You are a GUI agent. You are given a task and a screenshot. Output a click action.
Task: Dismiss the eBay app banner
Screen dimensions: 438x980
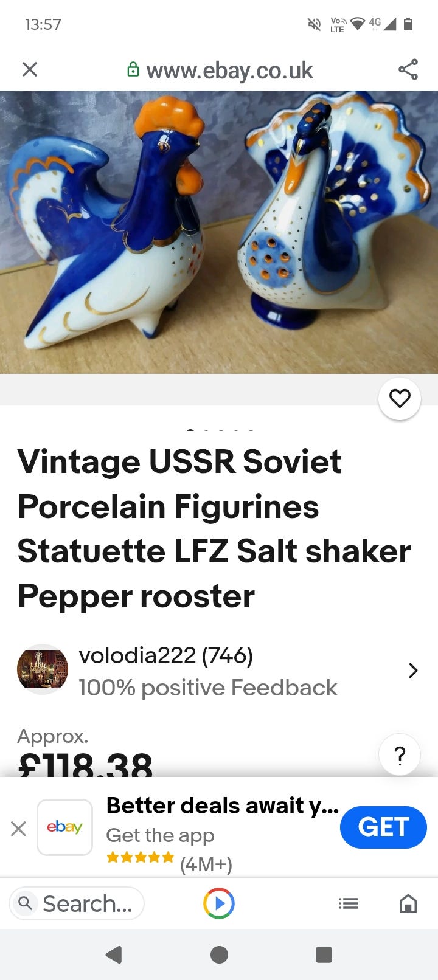(x=18, y=828)
